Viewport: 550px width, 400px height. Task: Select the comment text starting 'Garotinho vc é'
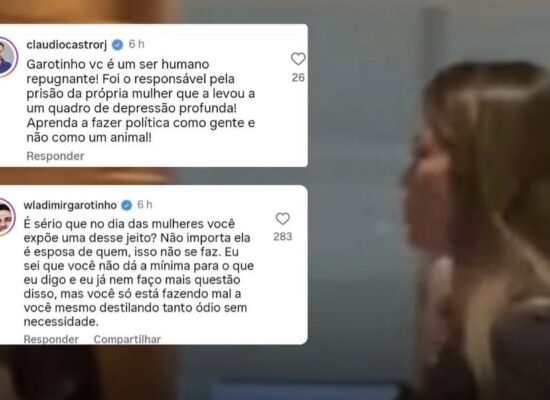tap(141, 101)
